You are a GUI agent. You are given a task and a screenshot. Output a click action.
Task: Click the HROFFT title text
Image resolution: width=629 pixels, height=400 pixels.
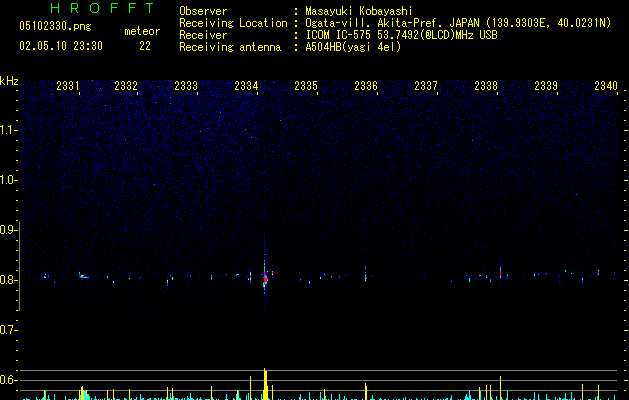102,8
